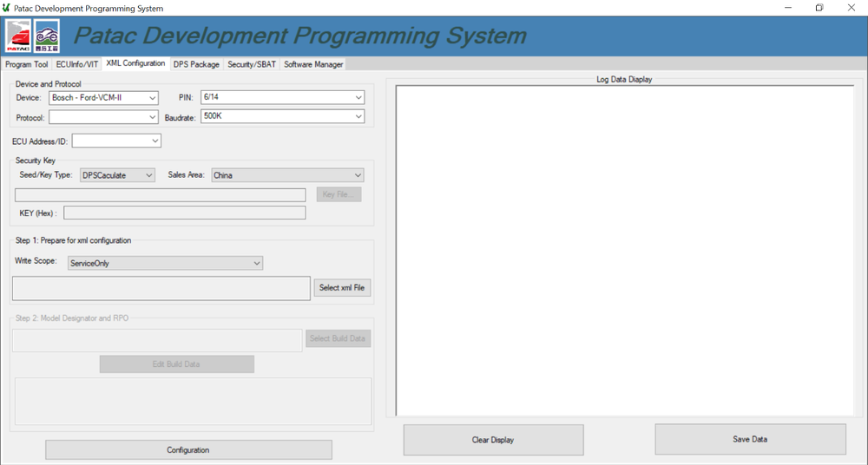The width and height of the screenshot is (868, 465).
Task: Switch to the Program Tool tab
Action: 27,64
